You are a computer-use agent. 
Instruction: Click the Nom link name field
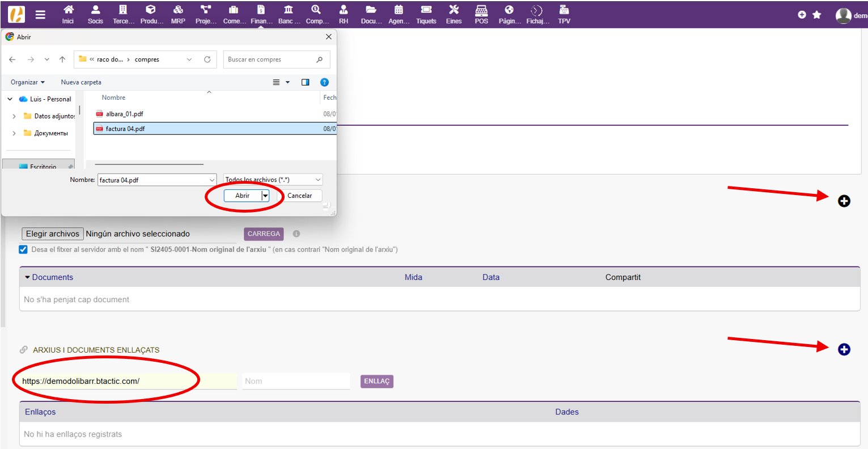(x=296, y=381)
